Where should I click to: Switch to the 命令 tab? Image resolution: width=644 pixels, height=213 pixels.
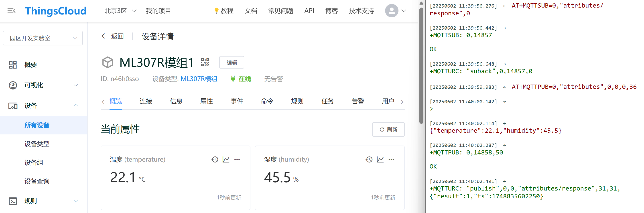coord(267,101)
